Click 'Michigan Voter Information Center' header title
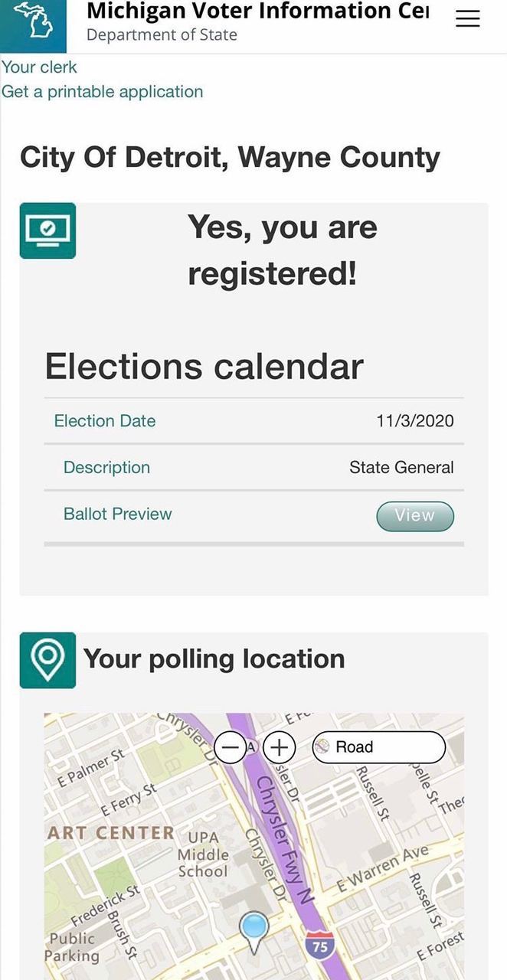Image resolution: width=507 pixels, height=980 pixels. pyautogui.click(x=257, y=11)
